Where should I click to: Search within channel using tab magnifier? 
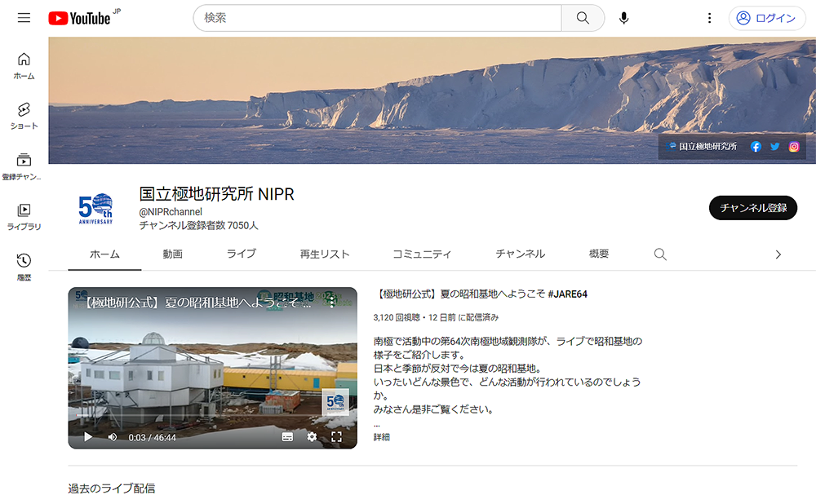click(x=660, y=254)
